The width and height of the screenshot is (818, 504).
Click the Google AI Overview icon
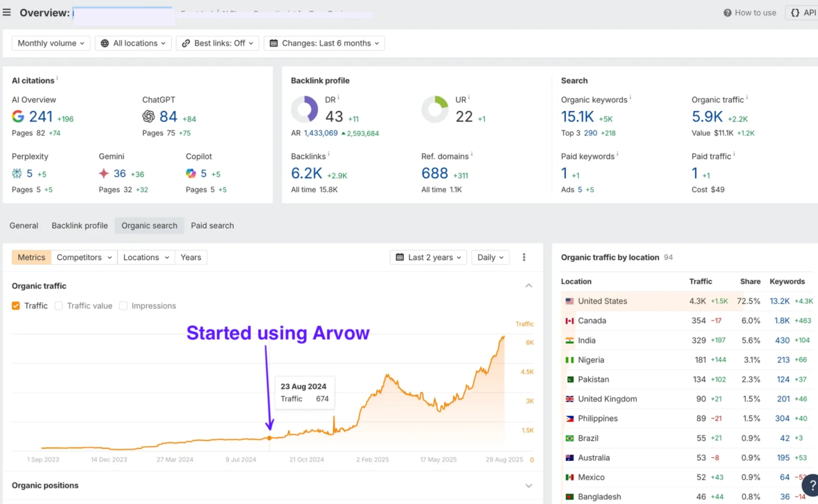point(18,117)
